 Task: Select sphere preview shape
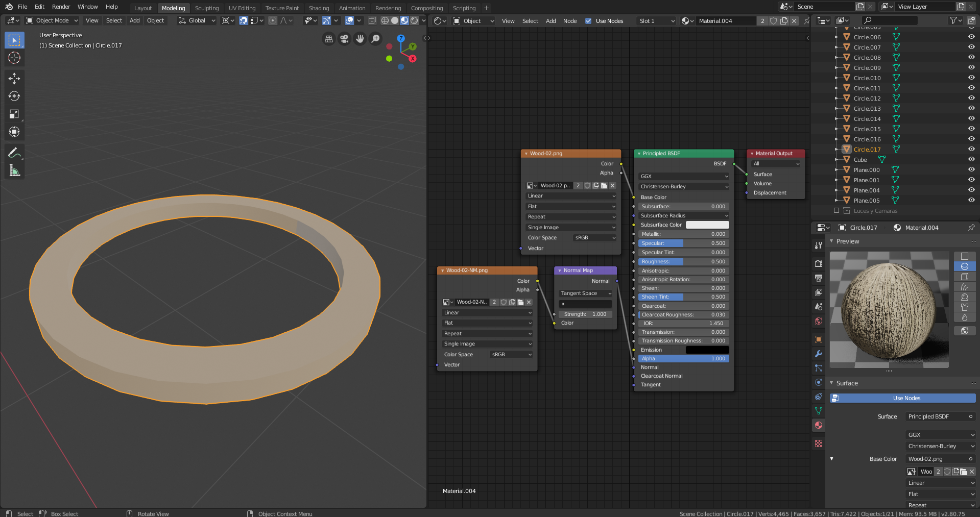(x=965, y=266)
